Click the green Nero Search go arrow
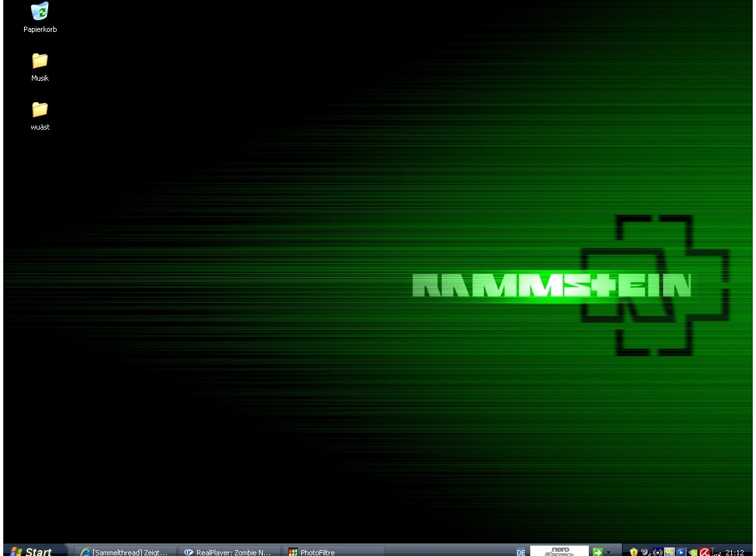Viewport: 756px width, 556px height. pos(598,551)
